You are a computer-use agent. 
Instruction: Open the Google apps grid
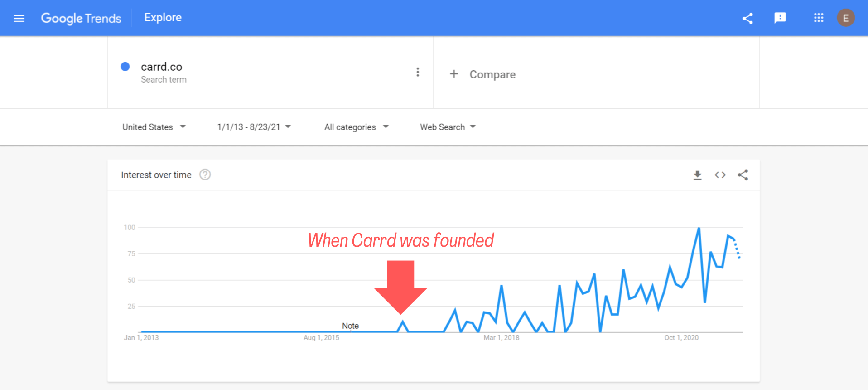818,18
